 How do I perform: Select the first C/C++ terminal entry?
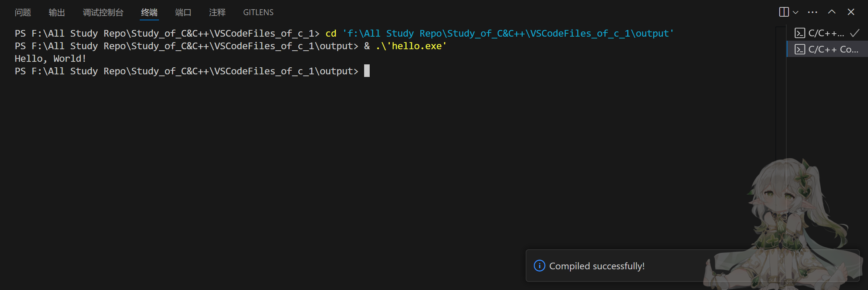click(x=826, y=33)
